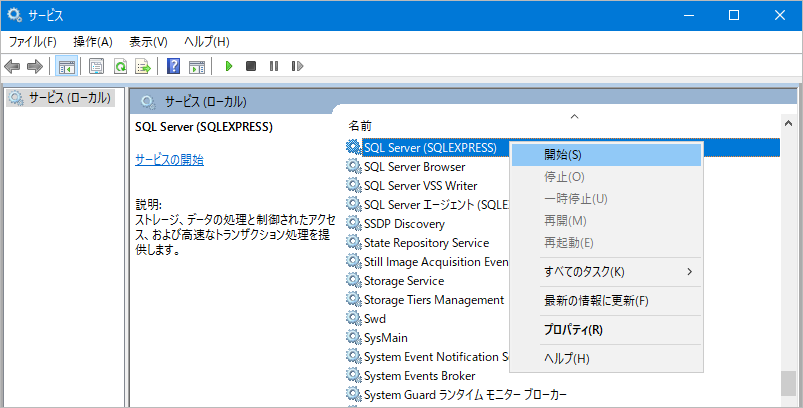This screenshot has height=408, width=803.
Task: Click gear icon beside State Repository Service
Action: [353, 242]
